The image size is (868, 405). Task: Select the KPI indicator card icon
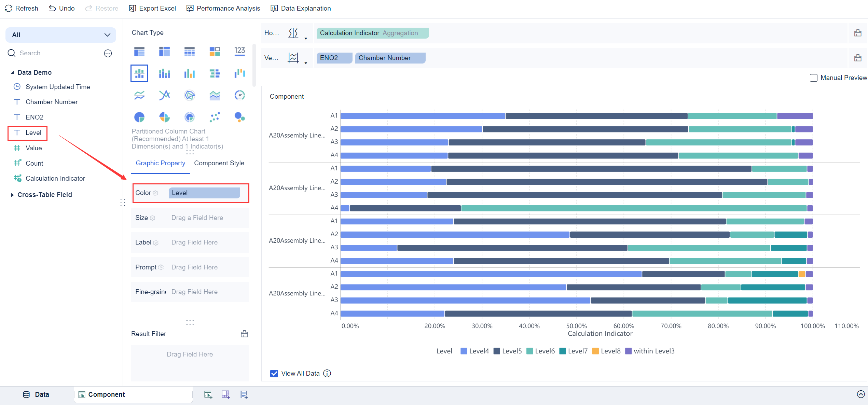[x=239, y=52]
